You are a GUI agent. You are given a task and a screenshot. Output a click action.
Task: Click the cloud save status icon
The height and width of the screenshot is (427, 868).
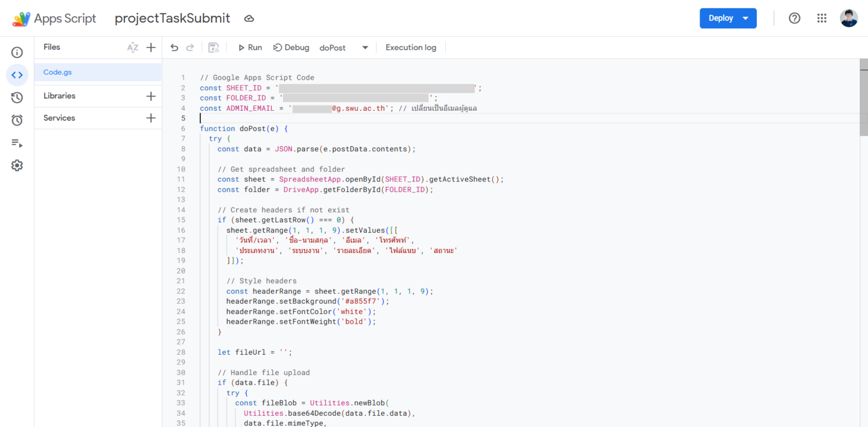[x=249, y=19]
